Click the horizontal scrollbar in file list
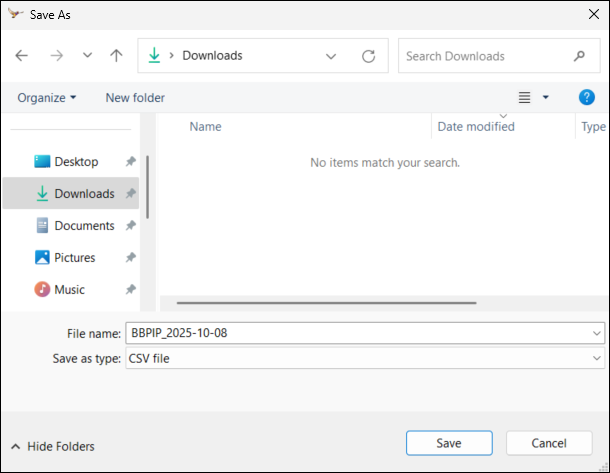Screen dimensions: 610x473 click(x=326, y=301)
